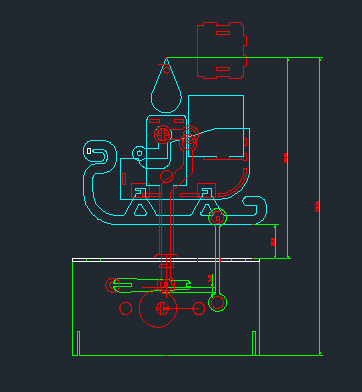Click center of large red crank wheel
The height and width of the screenshot is (392, 362).
162,309
